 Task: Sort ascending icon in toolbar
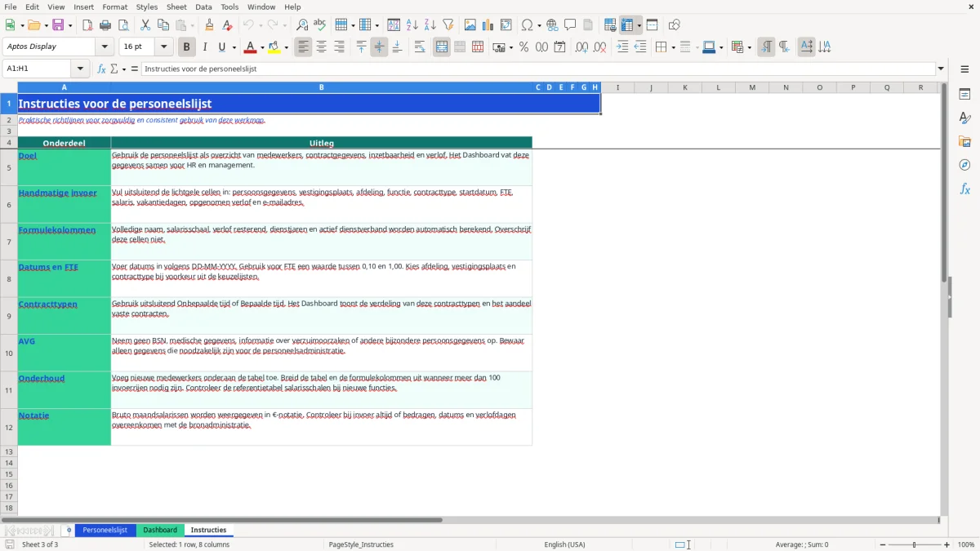(x=412, y=25)
